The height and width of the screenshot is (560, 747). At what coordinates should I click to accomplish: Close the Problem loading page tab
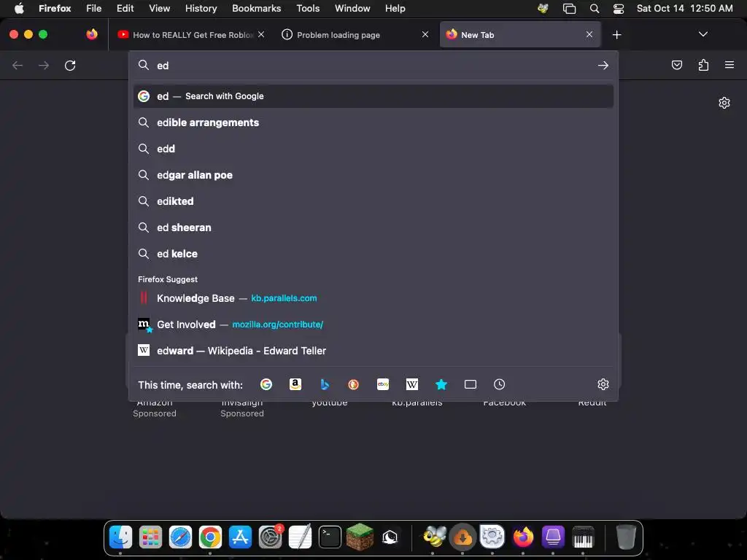tap(425, 34)
